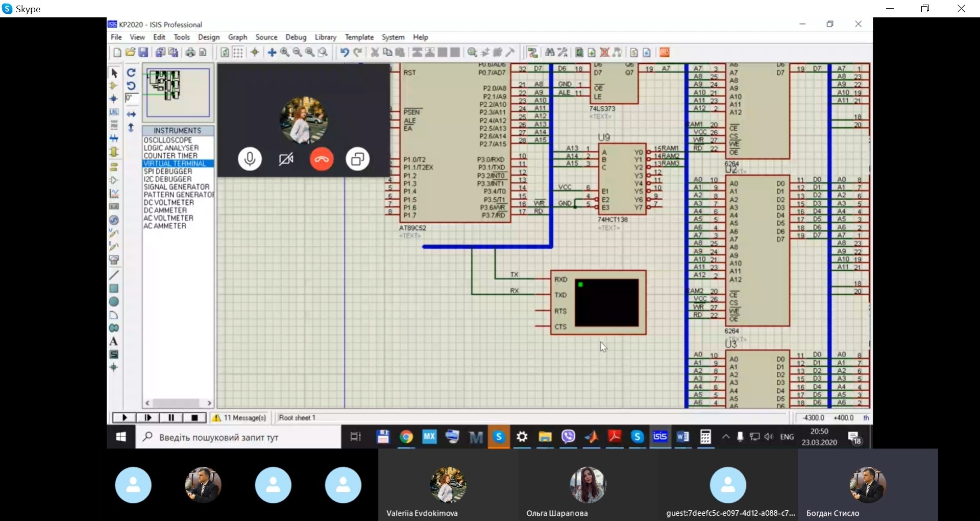Stop the simulation

click(194, 418)
